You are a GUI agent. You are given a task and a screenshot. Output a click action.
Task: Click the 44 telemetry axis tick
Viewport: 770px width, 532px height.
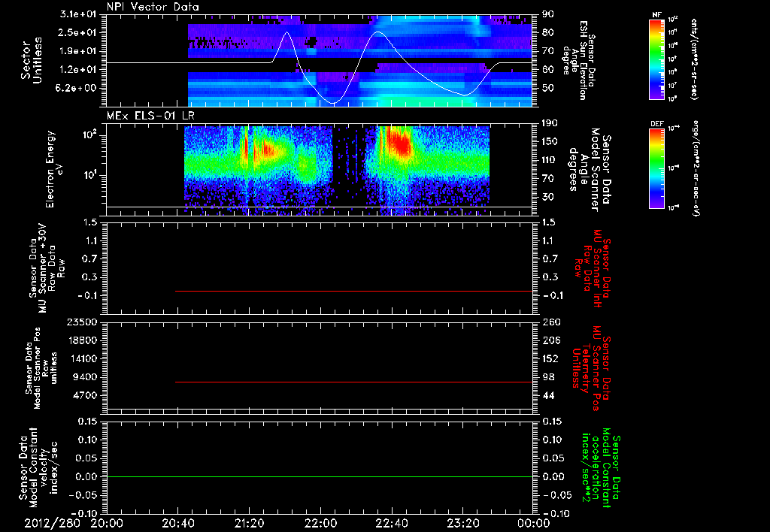pyautogui.click(x=548, y=395)
